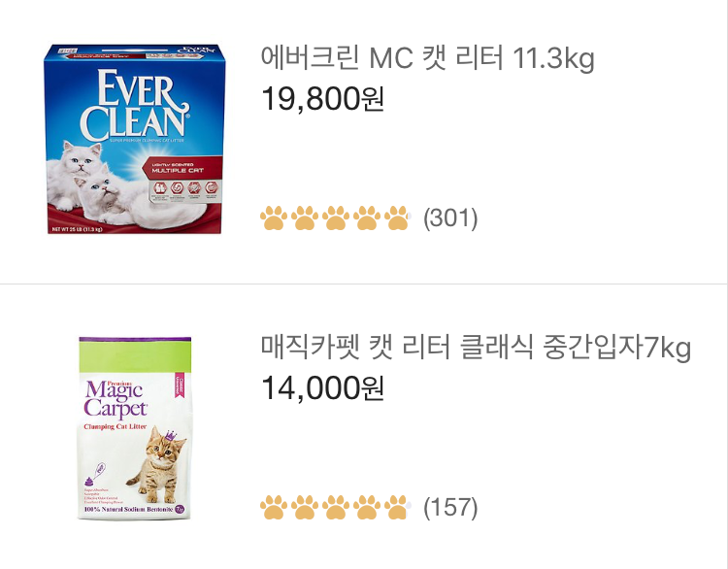Click fifth paw icon in Magic Carpet rating
728x569 pixels.
coord(397,507)
